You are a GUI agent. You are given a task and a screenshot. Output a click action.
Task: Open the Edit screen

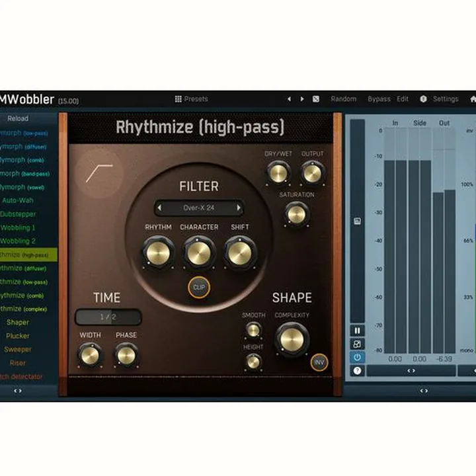403,99
